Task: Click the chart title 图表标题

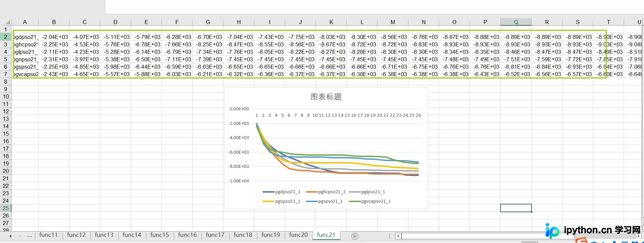Action: (x=326, y=97)
